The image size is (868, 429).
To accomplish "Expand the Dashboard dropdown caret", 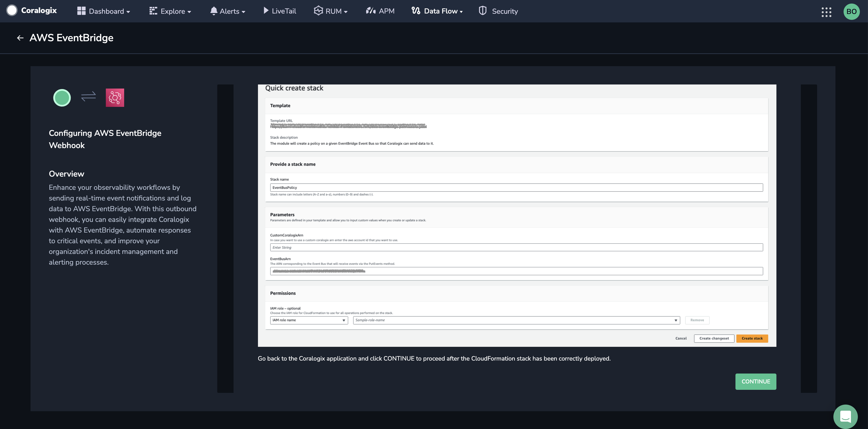I will pyautogui.click(x=128, y=12).
